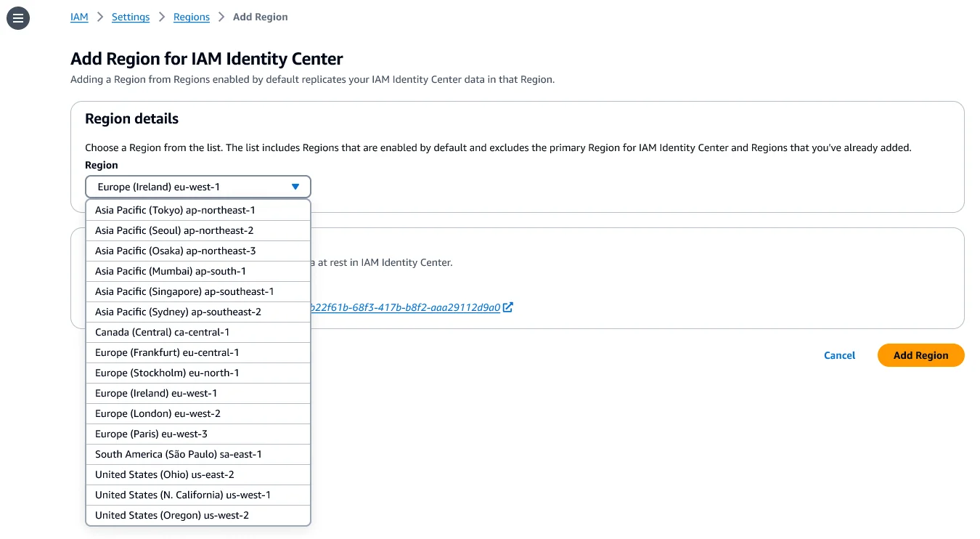The height and width of the screenshot is (539, 980).
Task: Open the Regions breadcrumb link
Action: click(x=192, y=17)
